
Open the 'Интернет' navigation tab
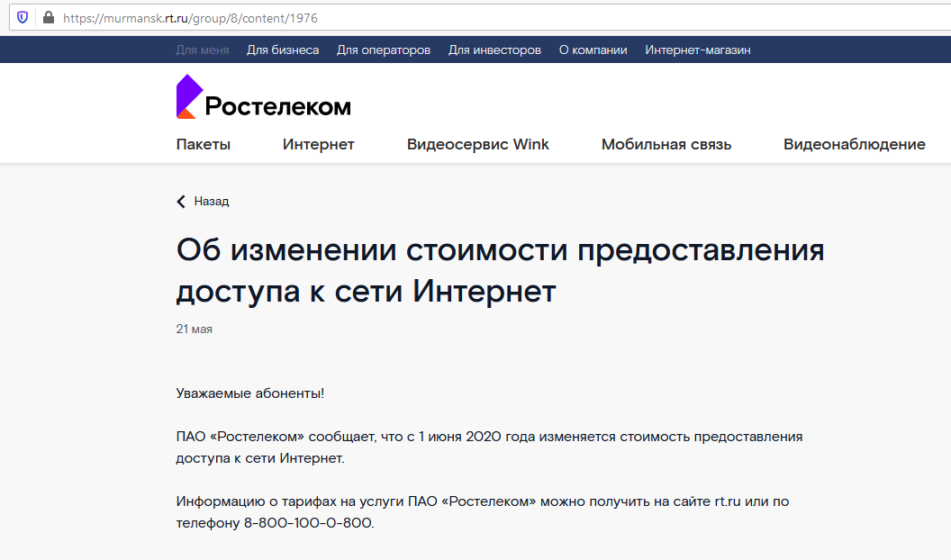[x=319, y=144]
